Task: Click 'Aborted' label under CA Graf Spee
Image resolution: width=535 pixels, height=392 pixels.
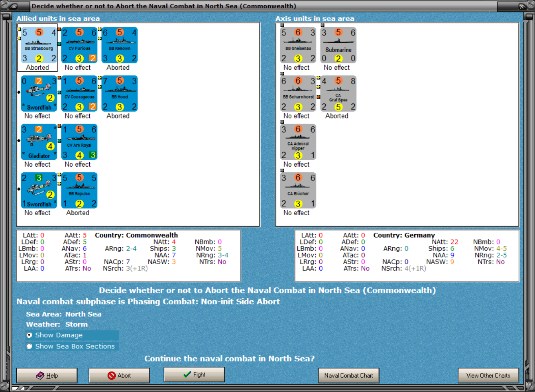Action: [x=337, y=116]
